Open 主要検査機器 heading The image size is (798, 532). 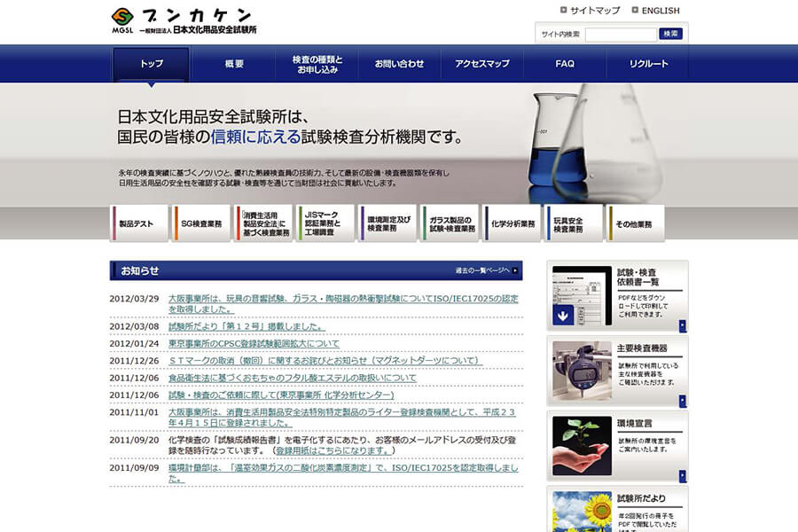point(642,348)
